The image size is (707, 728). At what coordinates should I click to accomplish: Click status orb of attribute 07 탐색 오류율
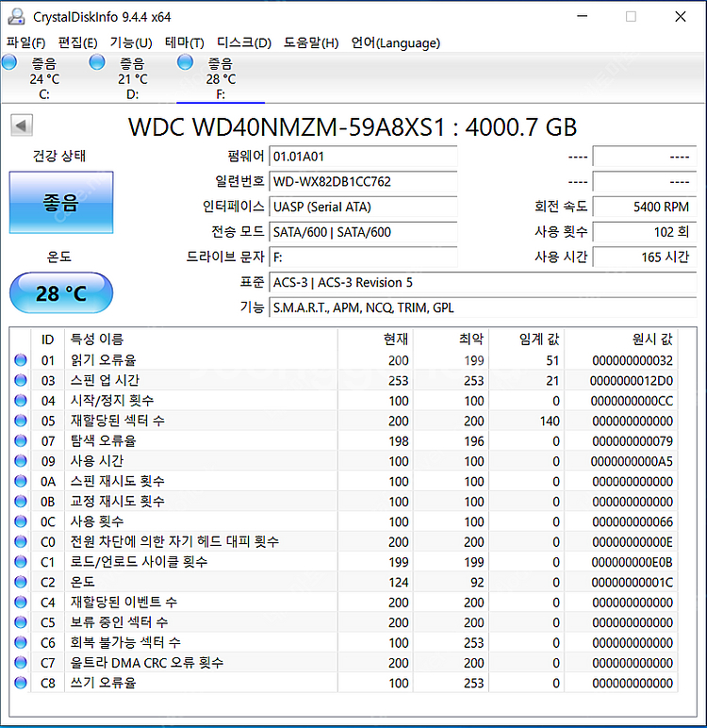click(21, 440)
